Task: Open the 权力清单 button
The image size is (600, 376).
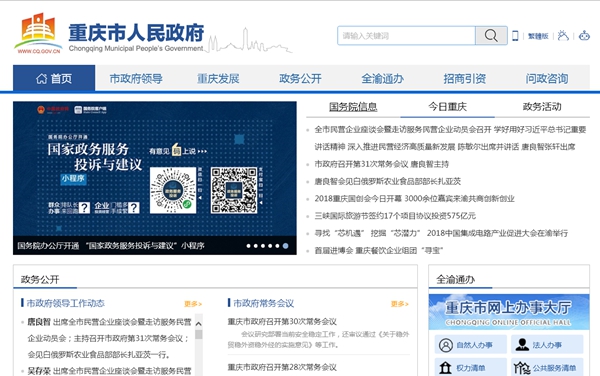Action: tap(471, 368)
